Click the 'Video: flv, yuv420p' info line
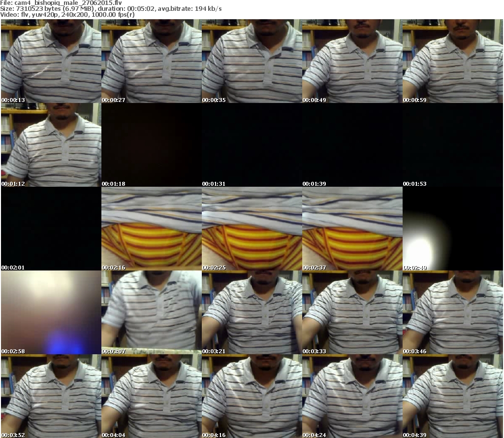The height and width of the screenshot is (438, 504). [67, 14]
